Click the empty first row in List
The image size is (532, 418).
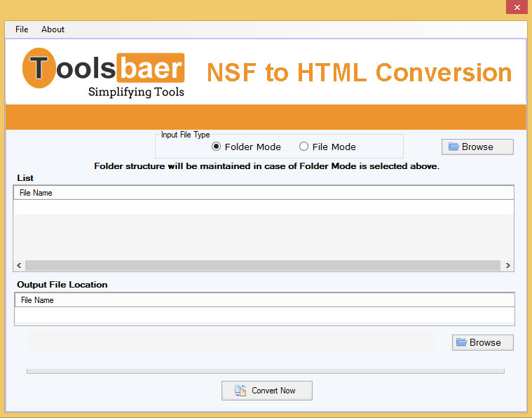[263, 207]
